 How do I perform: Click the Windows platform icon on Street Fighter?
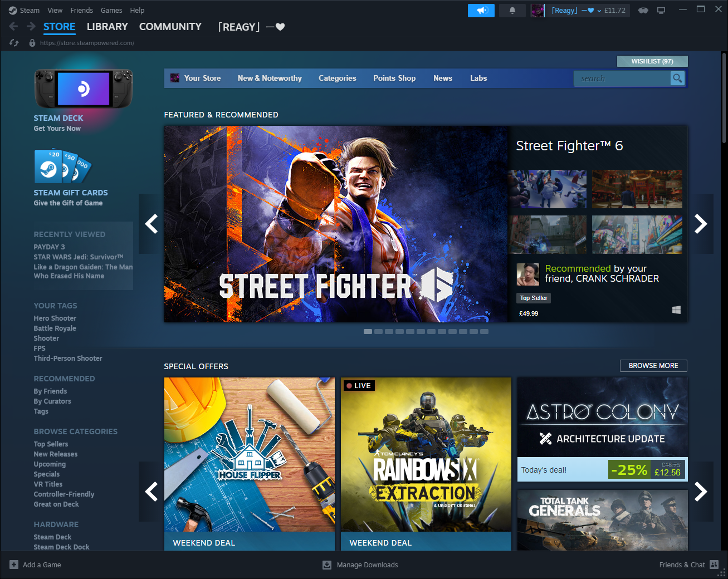click(676, 310)
